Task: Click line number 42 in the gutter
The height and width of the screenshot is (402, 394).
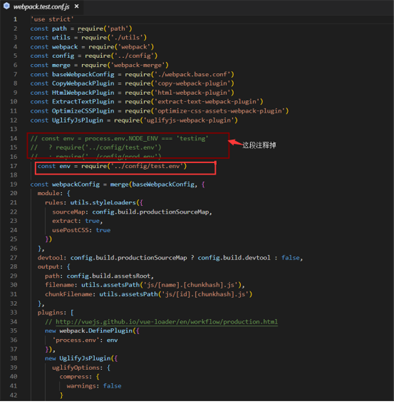Action: coord(13,395)
